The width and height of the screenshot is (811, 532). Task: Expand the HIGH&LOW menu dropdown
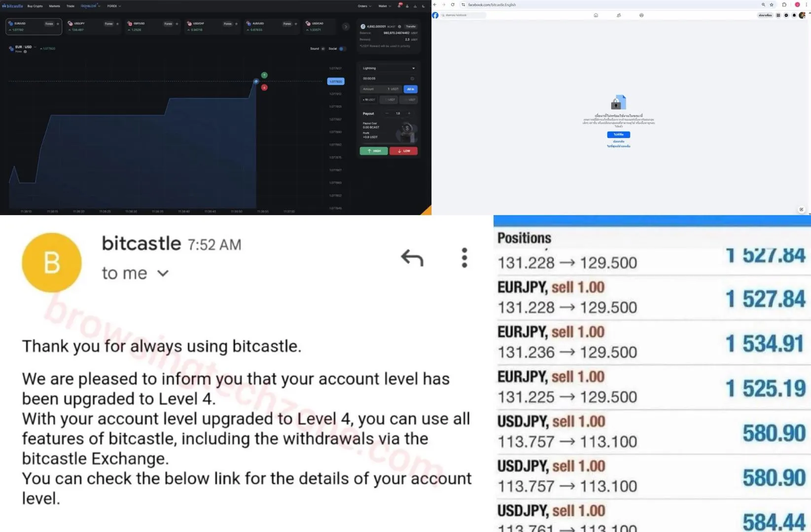(x=90, y=6)
